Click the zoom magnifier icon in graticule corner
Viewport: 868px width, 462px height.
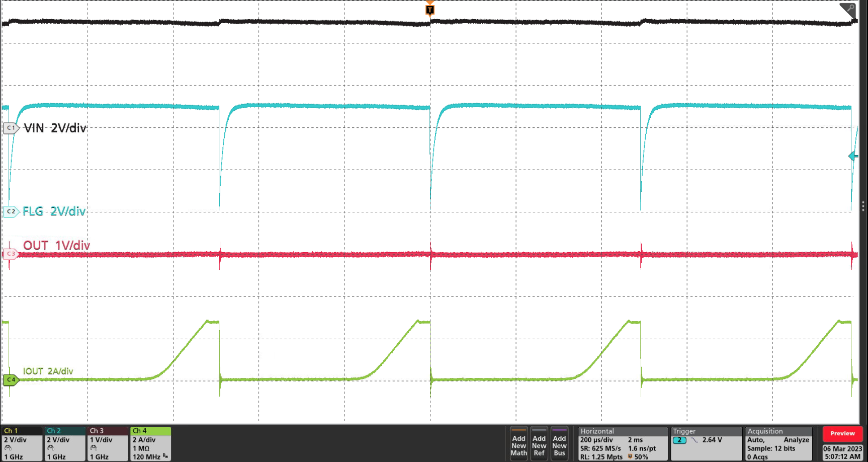[849, 10]
